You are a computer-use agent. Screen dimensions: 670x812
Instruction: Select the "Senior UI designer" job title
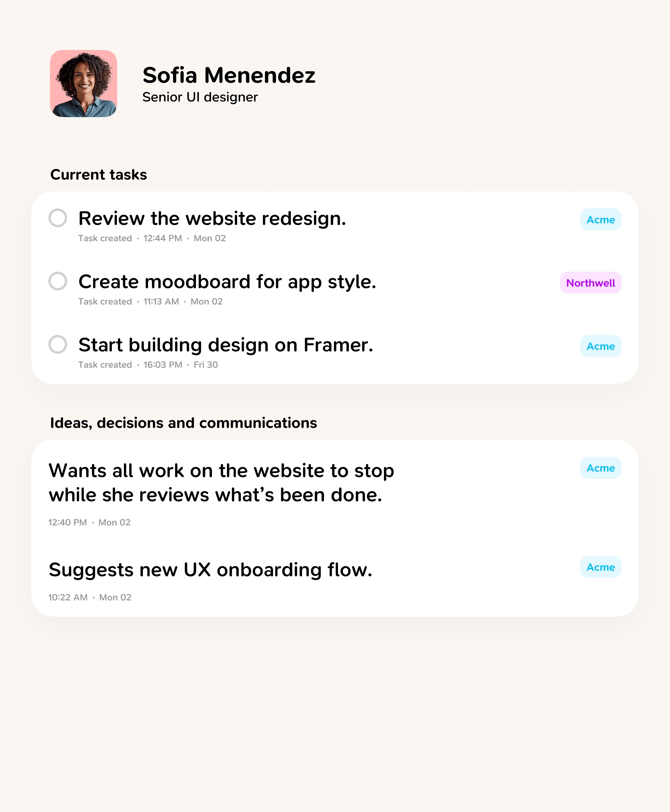(x=200, y=97)
